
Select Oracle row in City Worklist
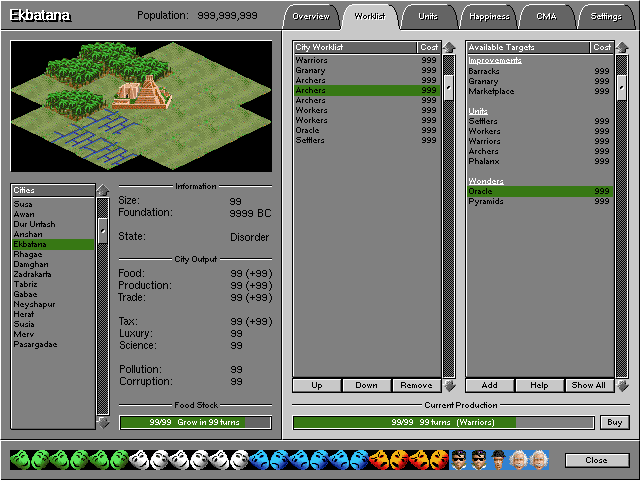tap(367, 130)
